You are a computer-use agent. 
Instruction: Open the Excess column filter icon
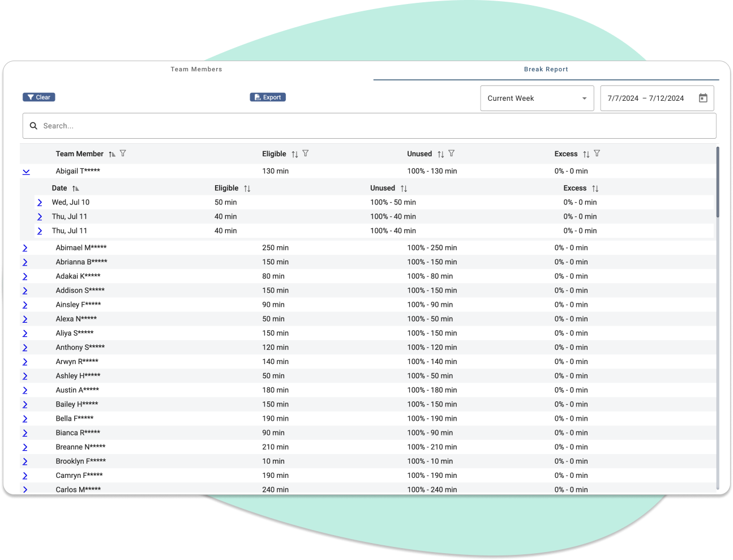597,153
